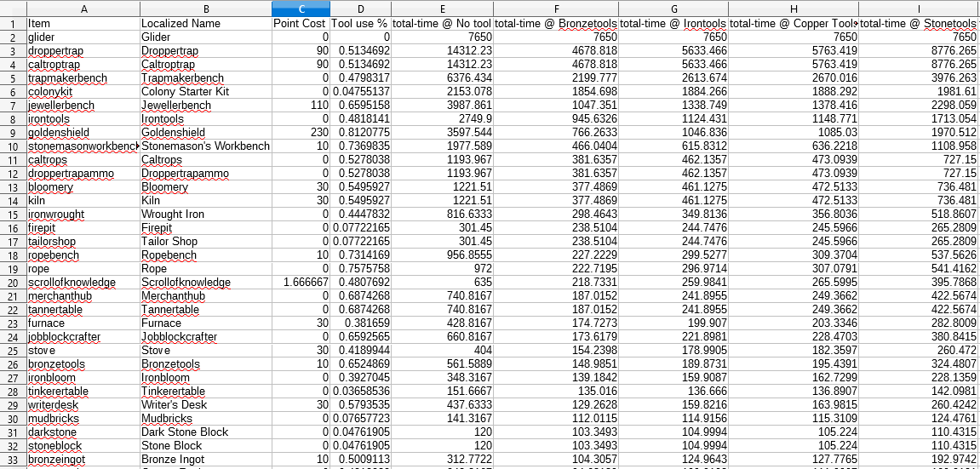Click the 'Wrought Iron' cell

(206, 214)
